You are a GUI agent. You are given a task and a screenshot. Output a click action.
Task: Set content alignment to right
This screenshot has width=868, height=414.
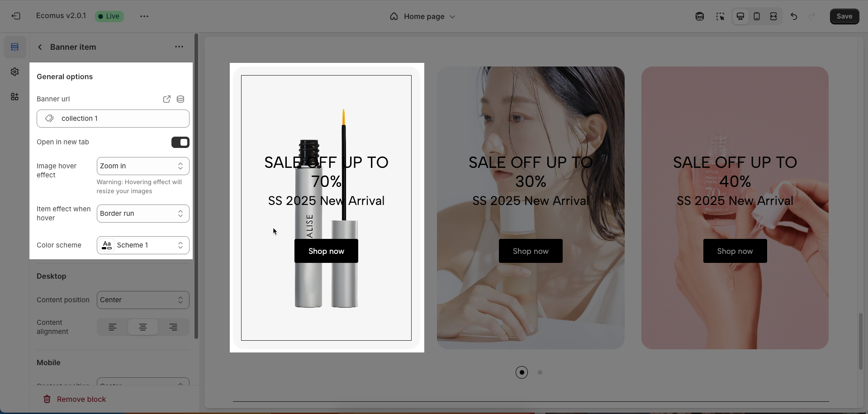point(173,327)
